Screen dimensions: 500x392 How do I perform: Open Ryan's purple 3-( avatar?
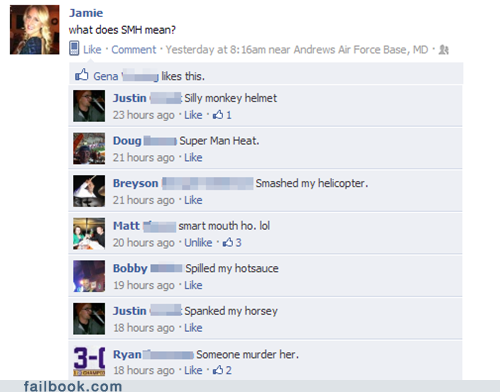89,361
